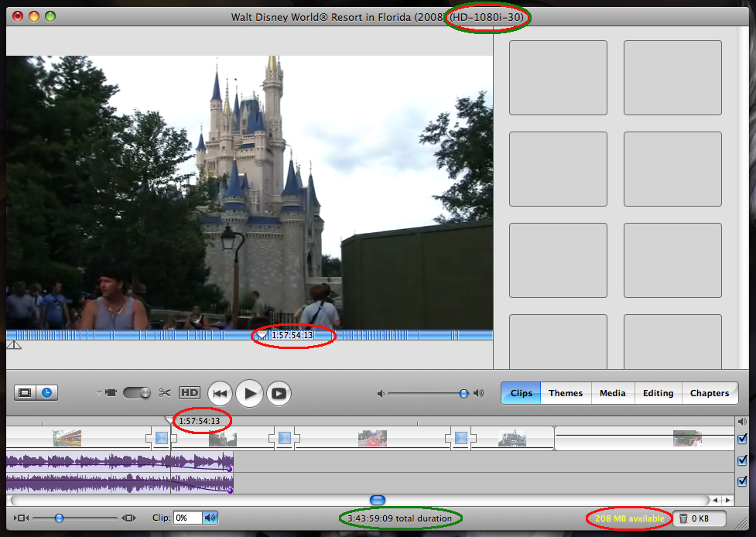The image size is (756, 537).
Task: Click the timeline scroll right arrow
Action: [727, 501]
